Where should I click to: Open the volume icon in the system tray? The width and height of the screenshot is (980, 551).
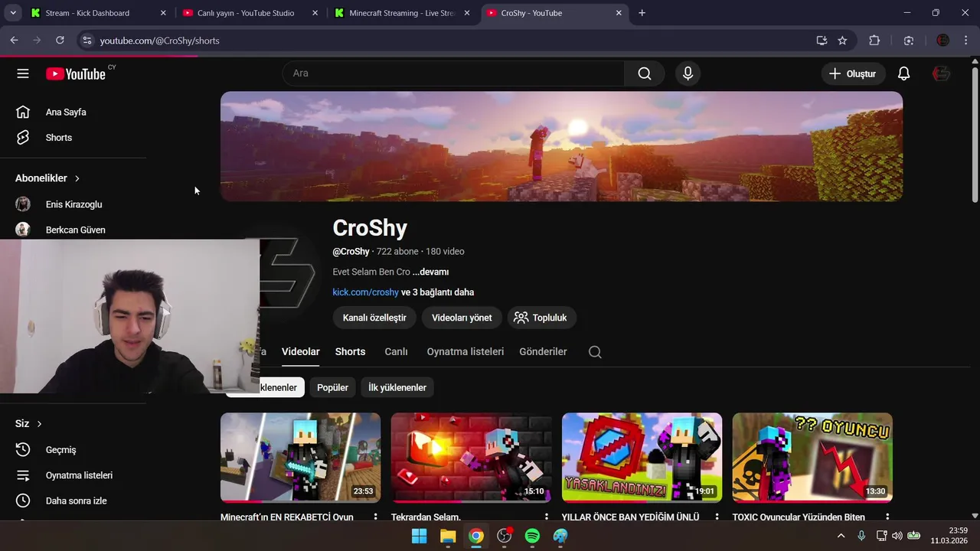(x=897, y=536)
